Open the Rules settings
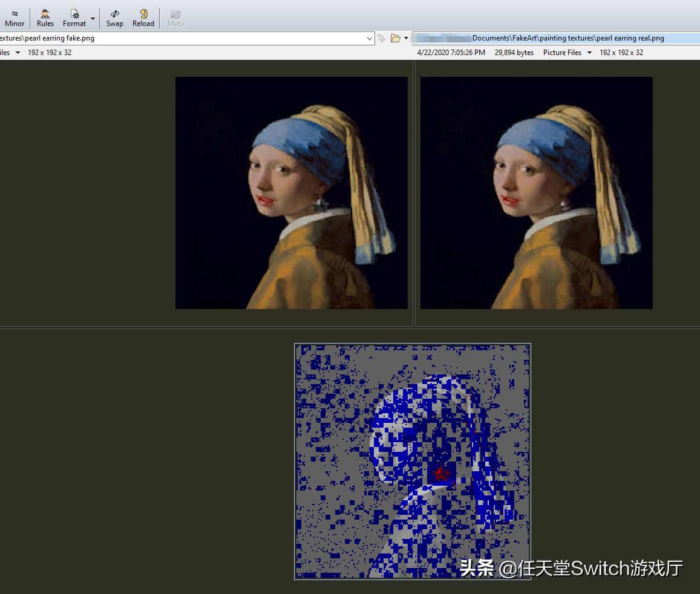This screenshot has height=594, width=700. 45,18
